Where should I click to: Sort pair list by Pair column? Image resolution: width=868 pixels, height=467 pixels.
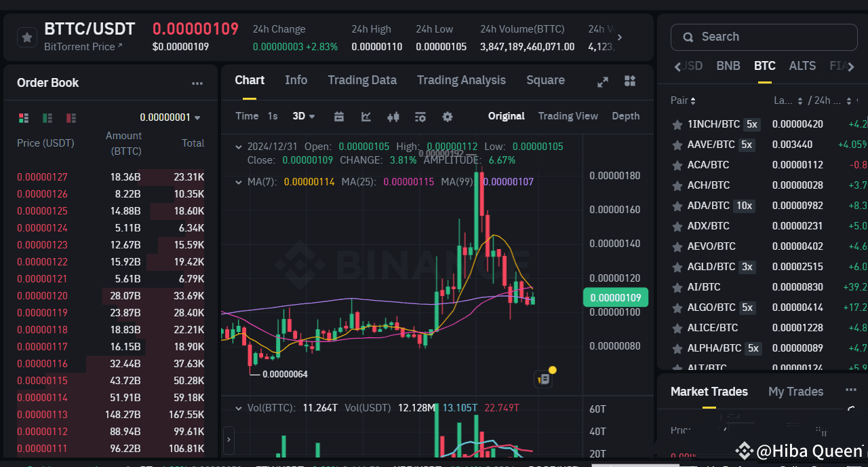click(684, 100)
